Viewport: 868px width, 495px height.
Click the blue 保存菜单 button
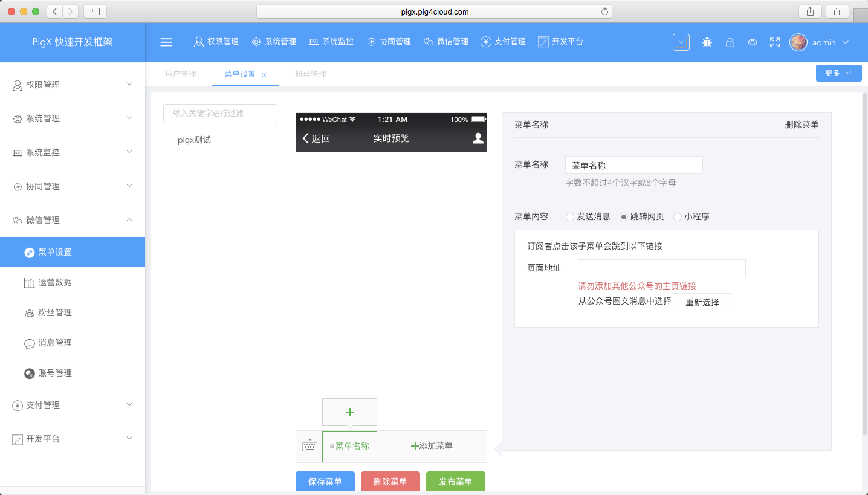point(325,482)
